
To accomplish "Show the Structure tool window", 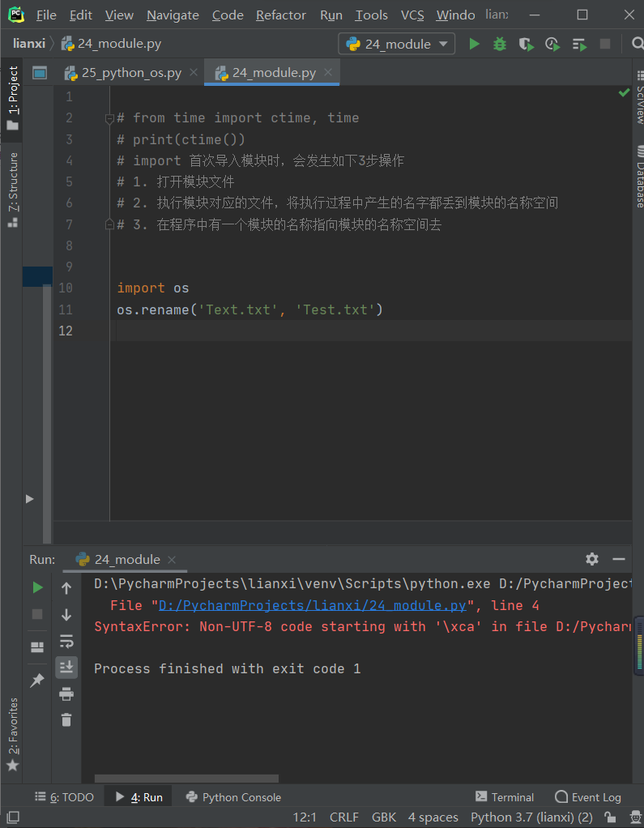I will click(11, 174).
